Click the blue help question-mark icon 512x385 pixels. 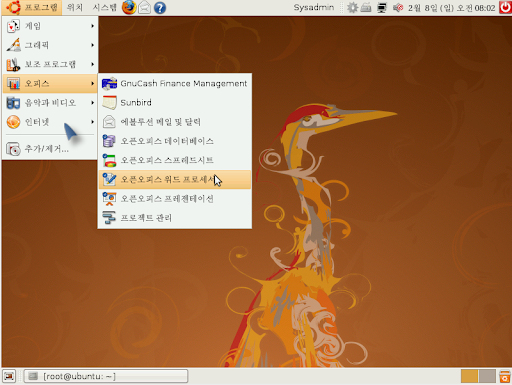click(x=160, y=8)
